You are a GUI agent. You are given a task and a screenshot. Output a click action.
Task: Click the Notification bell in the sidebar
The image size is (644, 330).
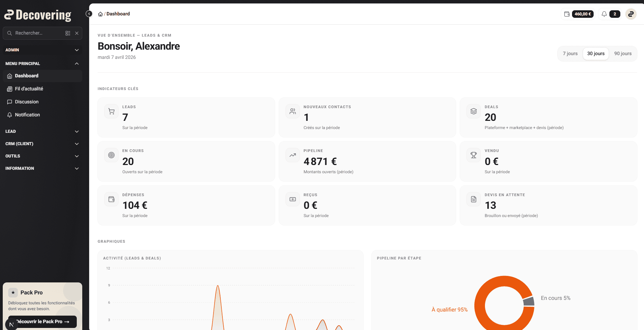pyautogui.click(x=9, y=115)
